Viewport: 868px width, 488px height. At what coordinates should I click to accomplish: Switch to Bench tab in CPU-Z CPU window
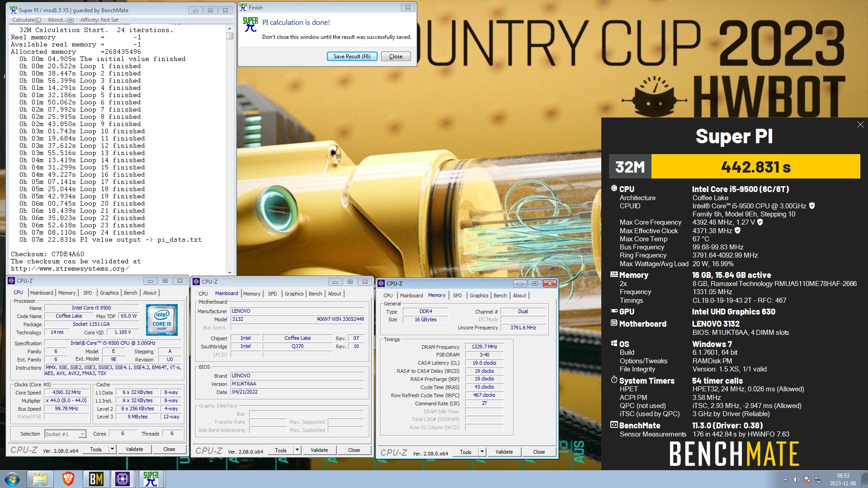coord(130,293)
